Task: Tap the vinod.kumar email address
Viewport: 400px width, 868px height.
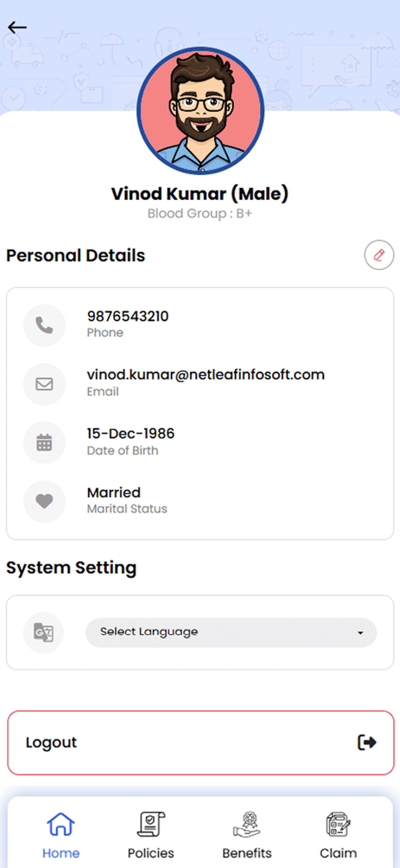Action: tap(206, 375)
